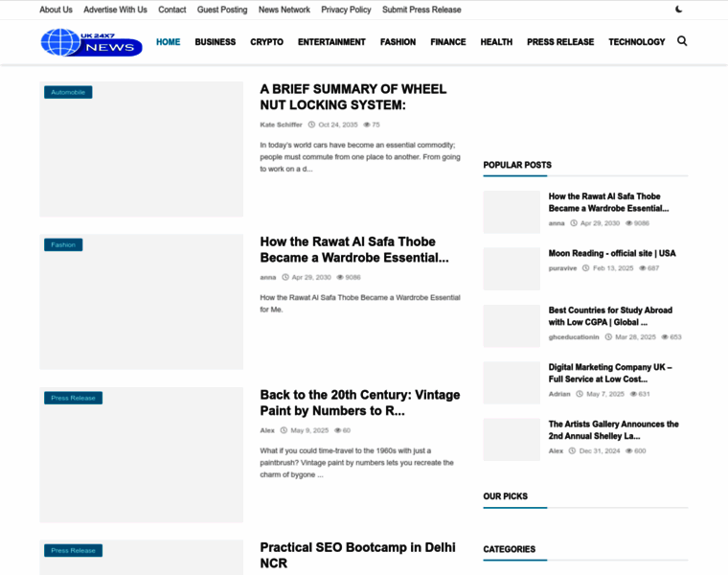The image size is (728, 575).
Task: Select FASHION in main navigation
Action: (x=398, y=42)
